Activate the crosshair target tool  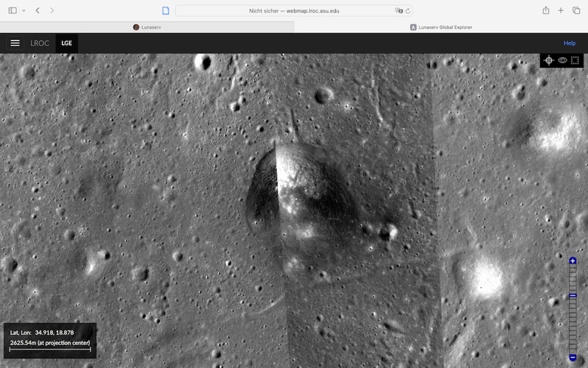pyautogui.click(x=549, y=60)
